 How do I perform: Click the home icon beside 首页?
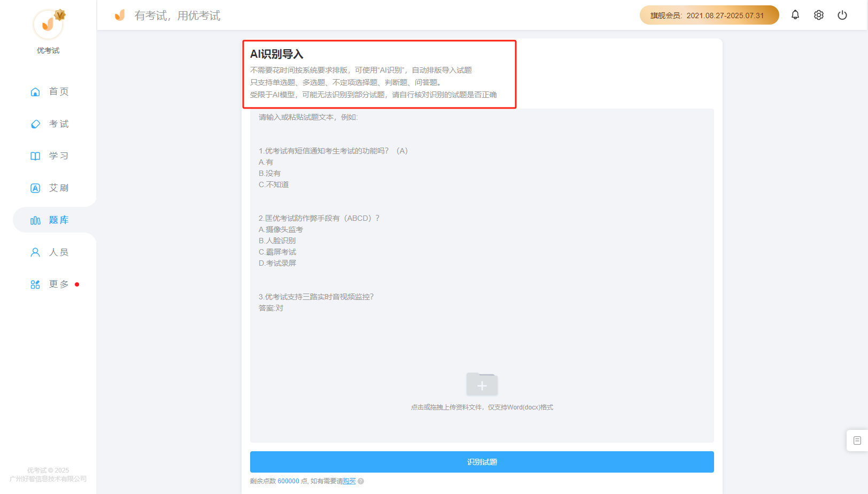click(x=35, y=92)
